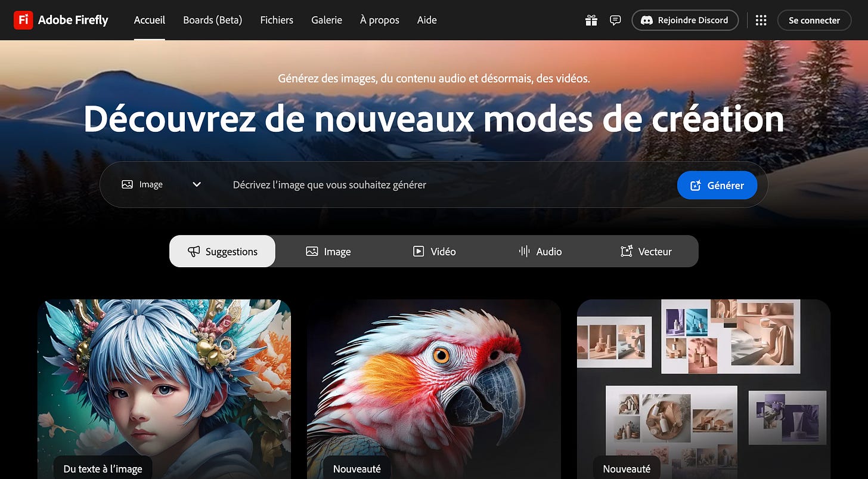Click the Adobe Firefly logo icon
This screenshot has height=479, width=868.
(x=23, y=20)
